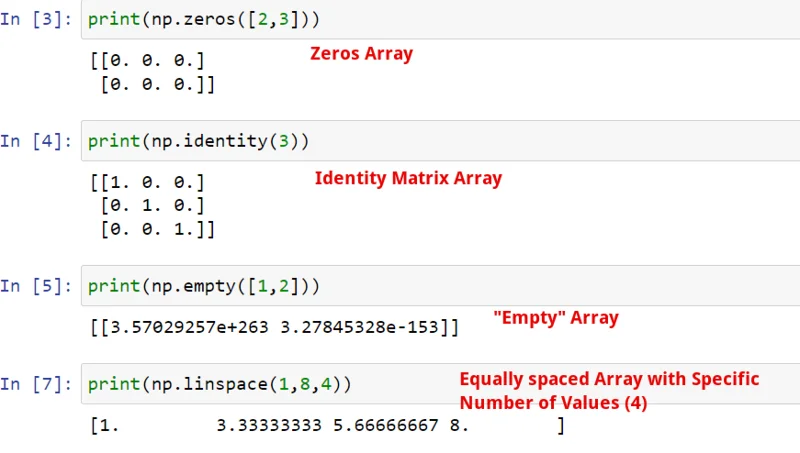Select the In [3]: prompt label

pyautogui.click(x=36, y=19)
